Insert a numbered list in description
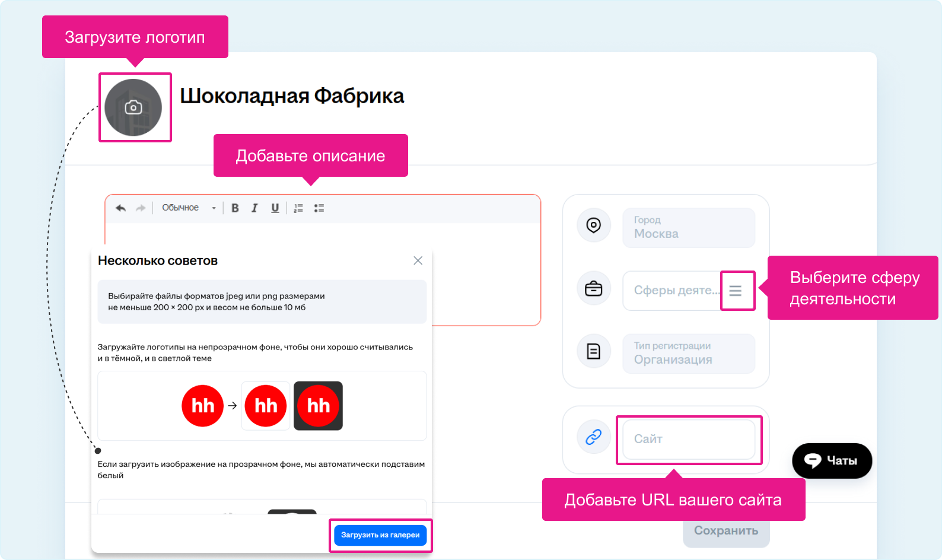This screenshot has height=560, width=942. click(x=298, y=208)
